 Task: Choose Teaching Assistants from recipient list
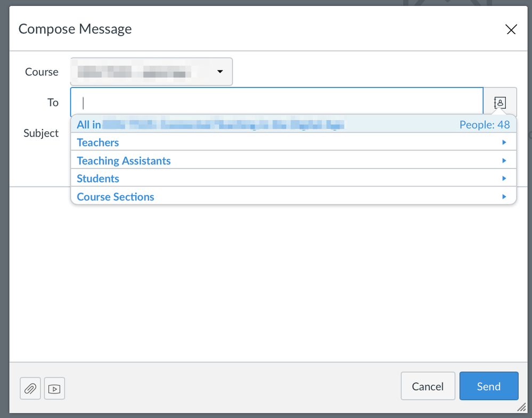click(124, 160)
